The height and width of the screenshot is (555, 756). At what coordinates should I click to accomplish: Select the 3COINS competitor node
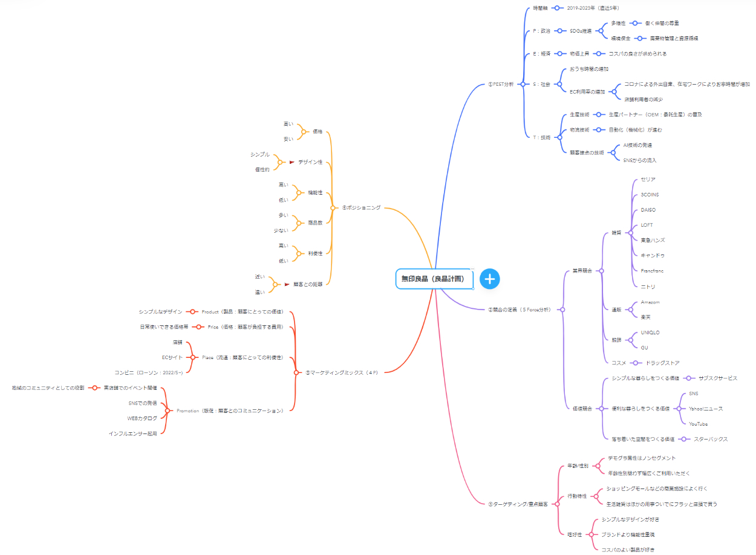coord(650,195)
